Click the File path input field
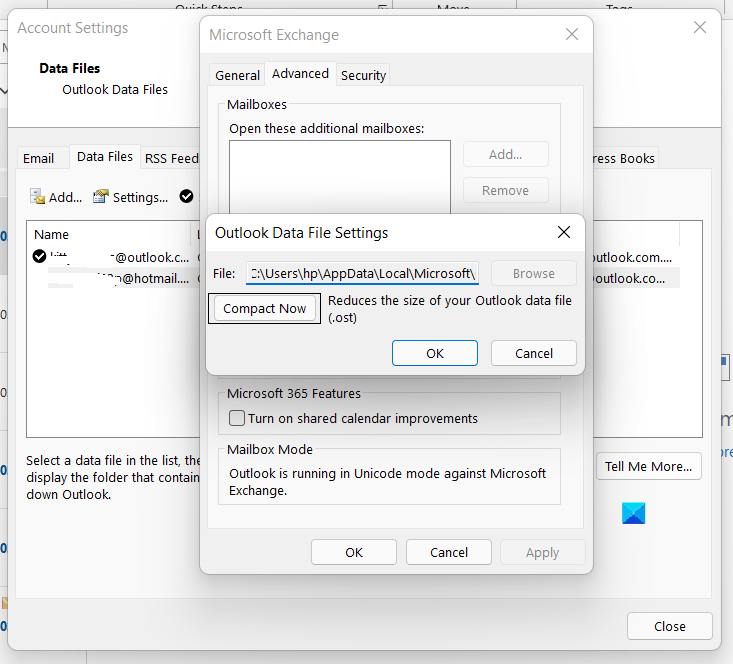 click(362, 273)
